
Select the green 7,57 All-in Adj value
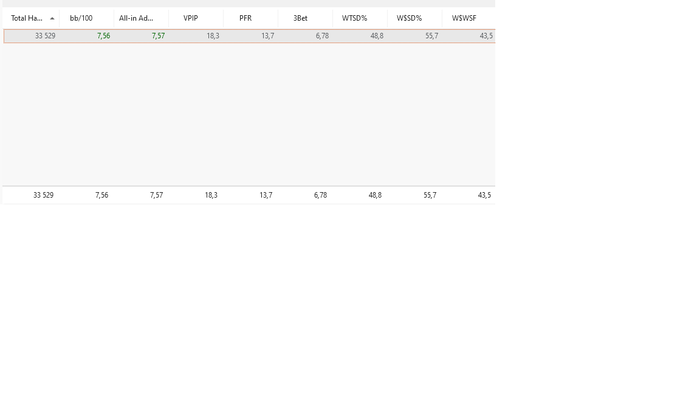point(158,36)
